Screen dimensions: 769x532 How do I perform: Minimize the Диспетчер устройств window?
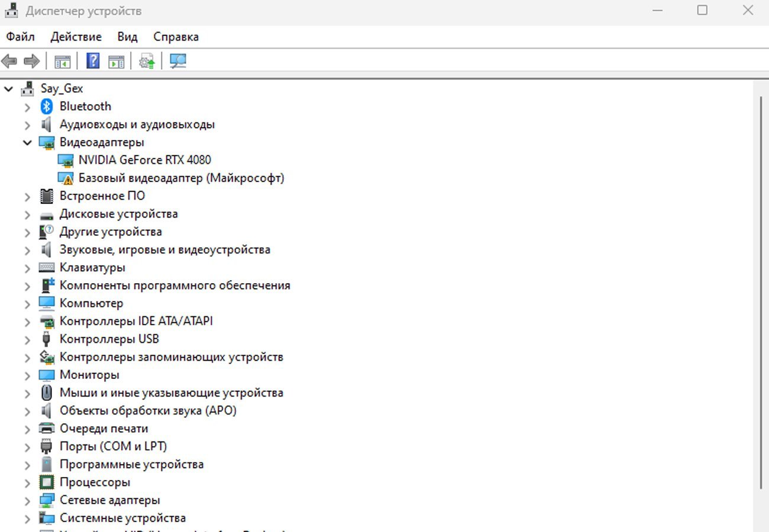[x=657, y=10]
